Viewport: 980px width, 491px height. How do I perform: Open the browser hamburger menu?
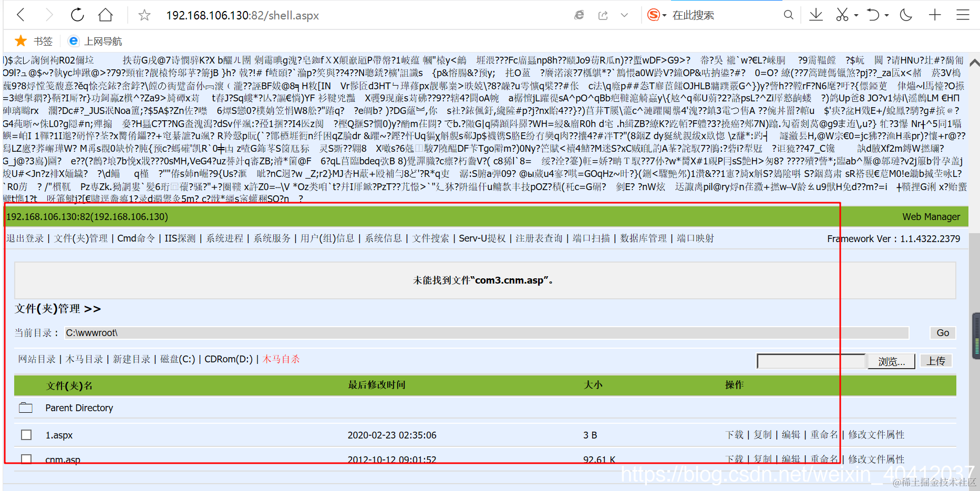[963, 15]
